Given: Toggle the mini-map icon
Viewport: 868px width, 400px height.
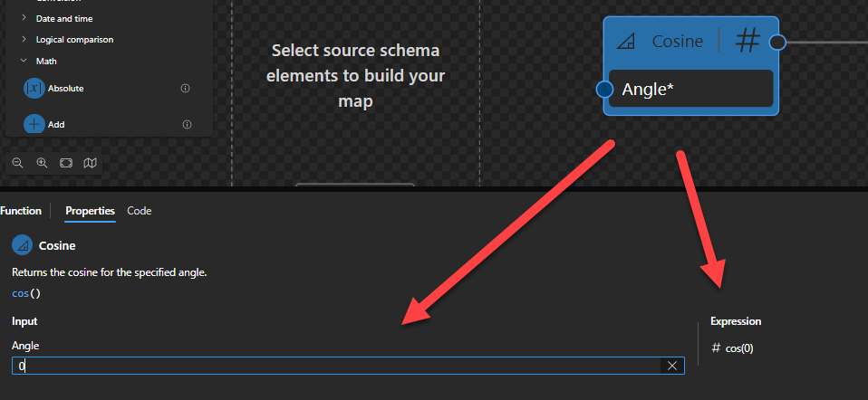Looking at the screenshot, I should (90, 163).
